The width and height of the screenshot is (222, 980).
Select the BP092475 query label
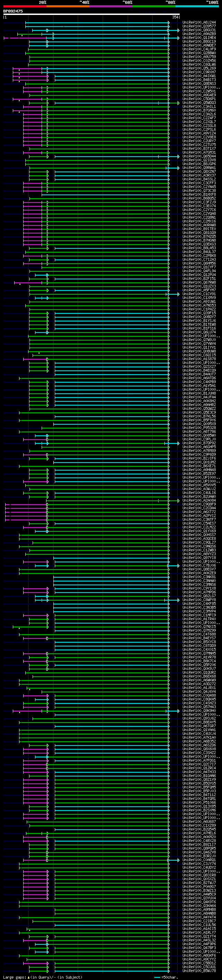coord(13,11)
